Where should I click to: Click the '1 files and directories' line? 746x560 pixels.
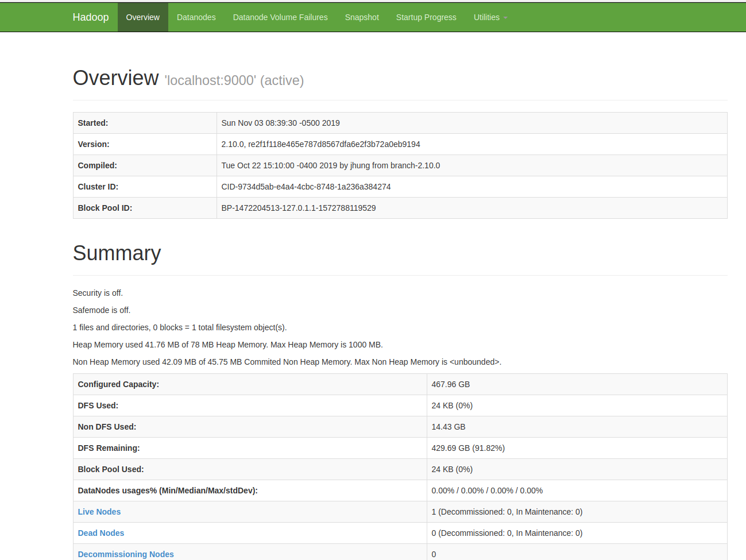click(180, 327)
